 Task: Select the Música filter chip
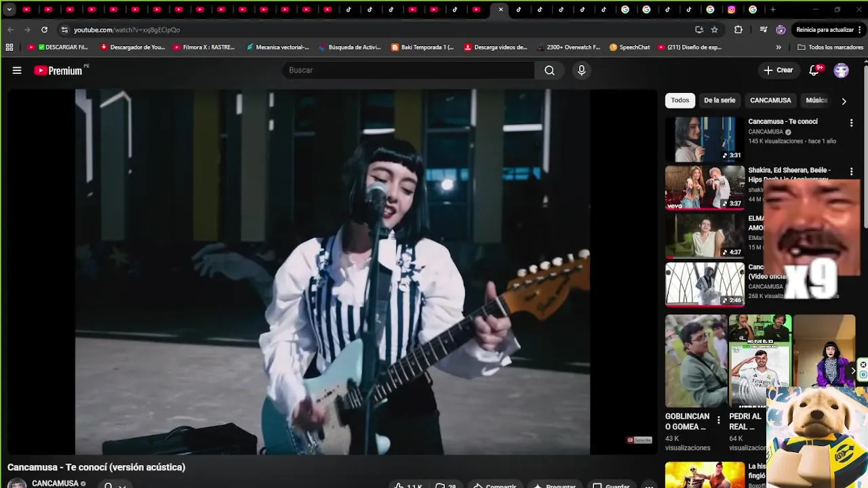coord(816,100)
